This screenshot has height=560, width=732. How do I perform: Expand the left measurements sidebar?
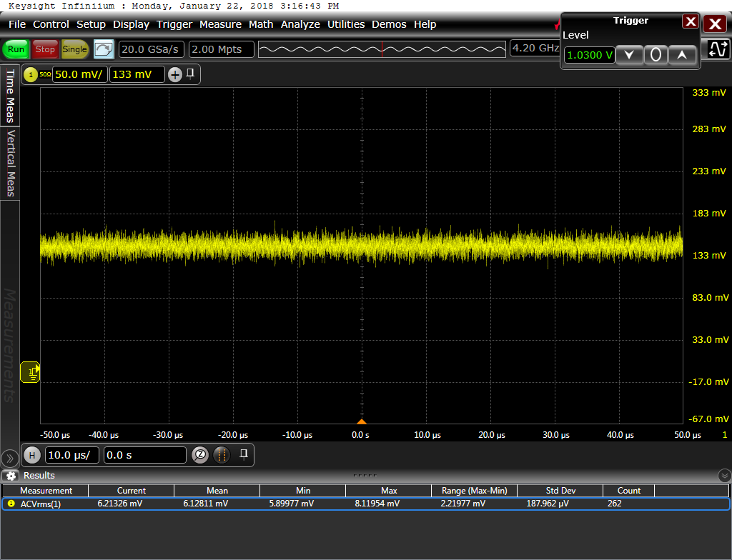pyautogui.click(x=10, y=458)
